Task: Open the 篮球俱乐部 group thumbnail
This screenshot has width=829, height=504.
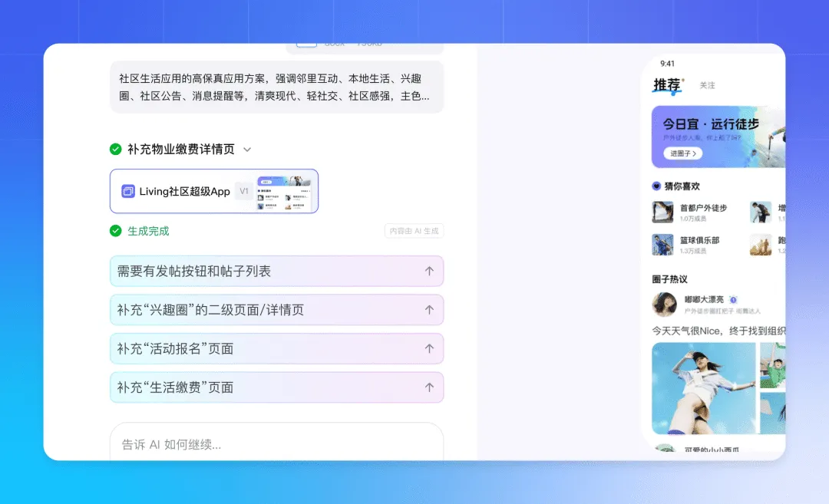Action: [x=662, y=245]
